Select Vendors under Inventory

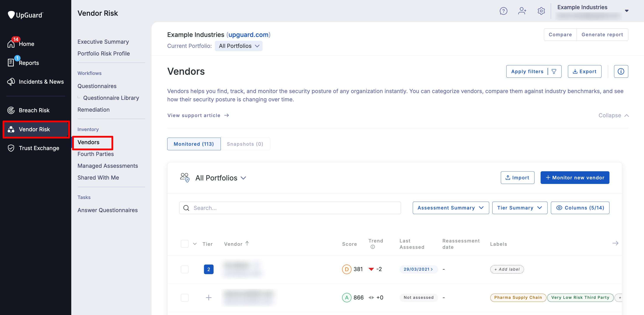pos(89,142)
